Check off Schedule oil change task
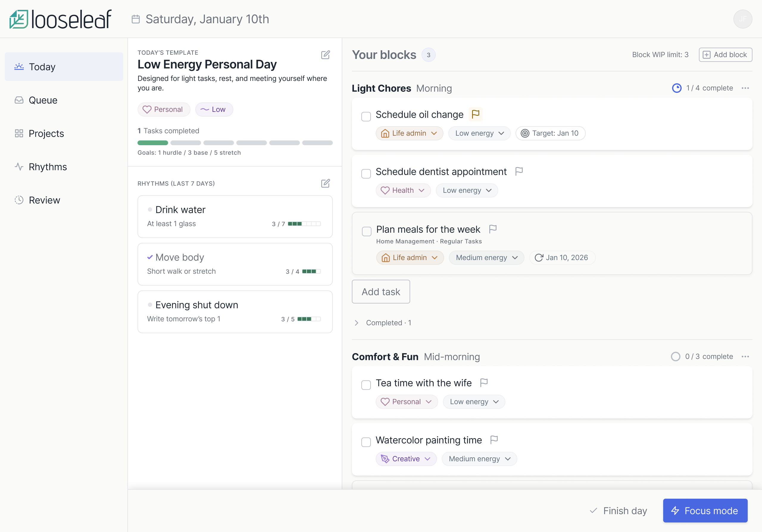Image resolution: width=762 pixels, height=532 pixels. coord(366,116)
